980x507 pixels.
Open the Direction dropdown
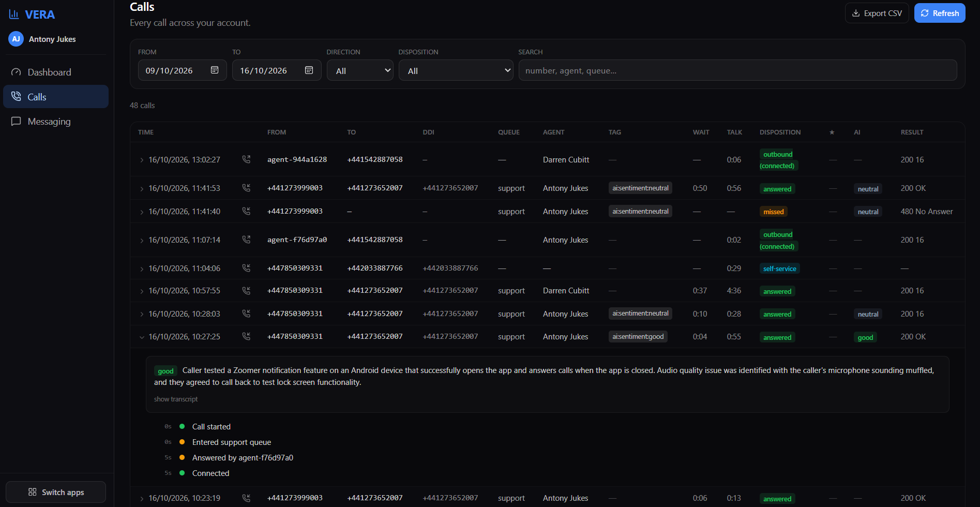click(360, 70)
